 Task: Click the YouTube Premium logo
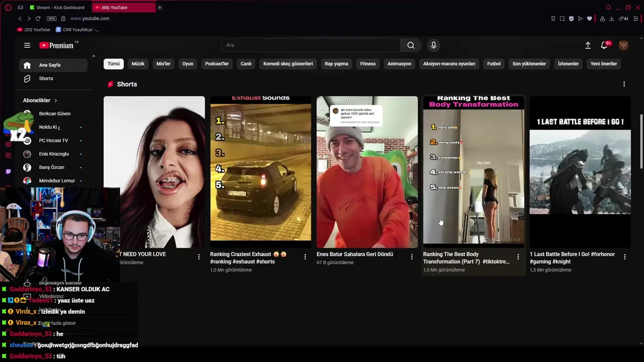[56, 45]
